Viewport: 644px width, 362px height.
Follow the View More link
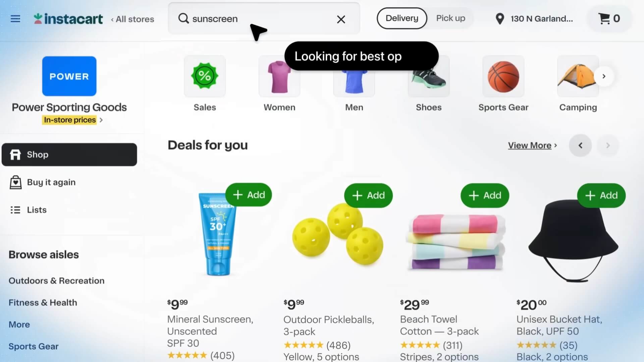tap(532, 145)
